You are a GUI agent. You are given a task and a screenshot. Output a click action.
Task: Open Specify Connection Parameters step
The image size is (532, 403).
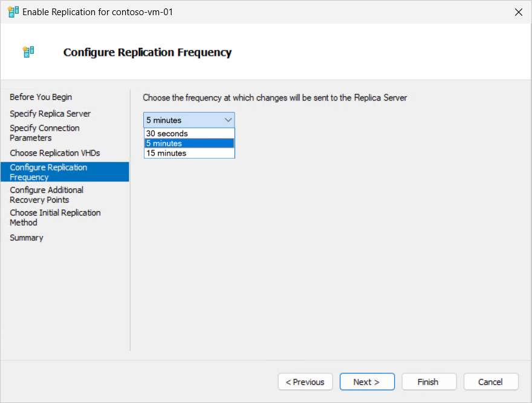[45, 133]
